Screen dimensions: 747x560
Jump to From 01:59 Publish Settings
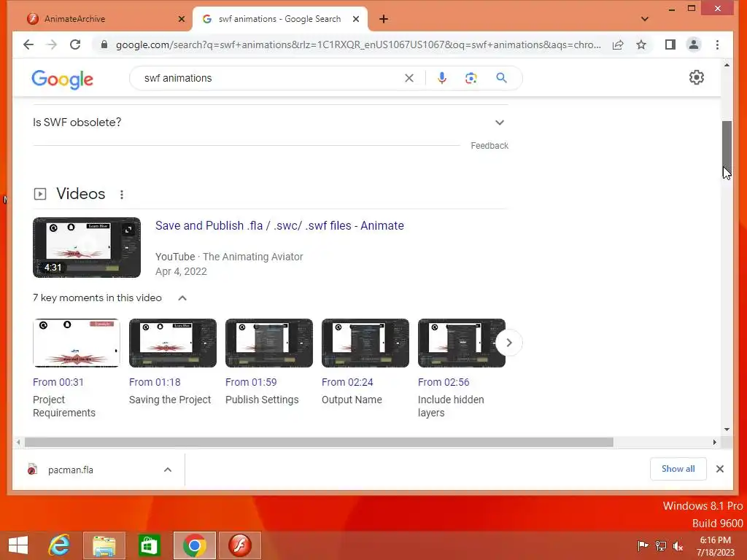point(251,382)
